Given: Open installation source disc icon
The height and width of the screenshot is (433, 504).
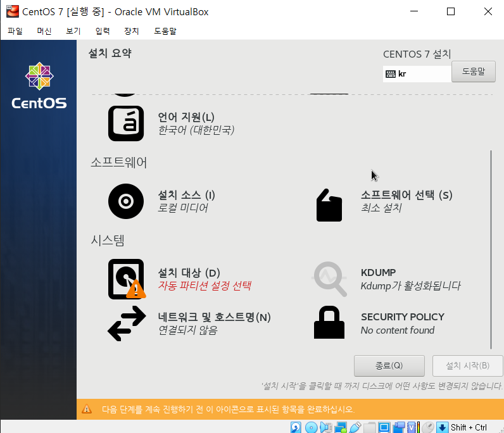Looking at the screenshot, I should pos(125,201).
